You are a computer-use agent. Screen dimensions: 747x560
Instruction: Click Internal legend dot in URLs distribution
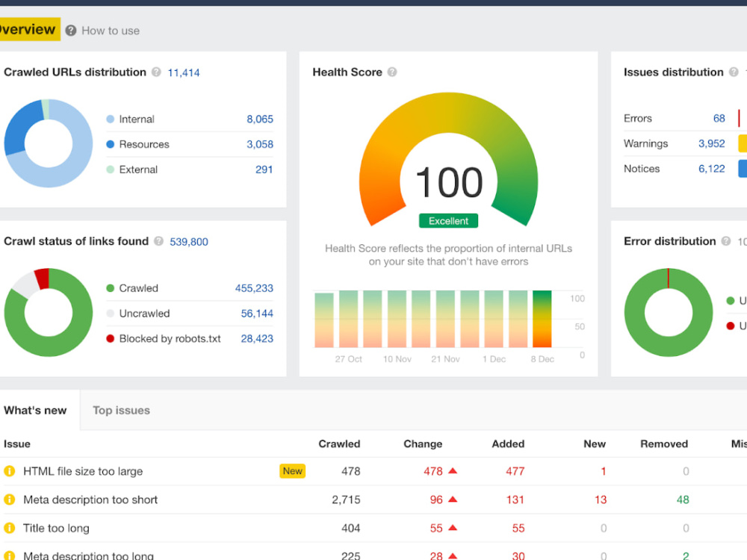pyautogui.click(x=110, y=119)
